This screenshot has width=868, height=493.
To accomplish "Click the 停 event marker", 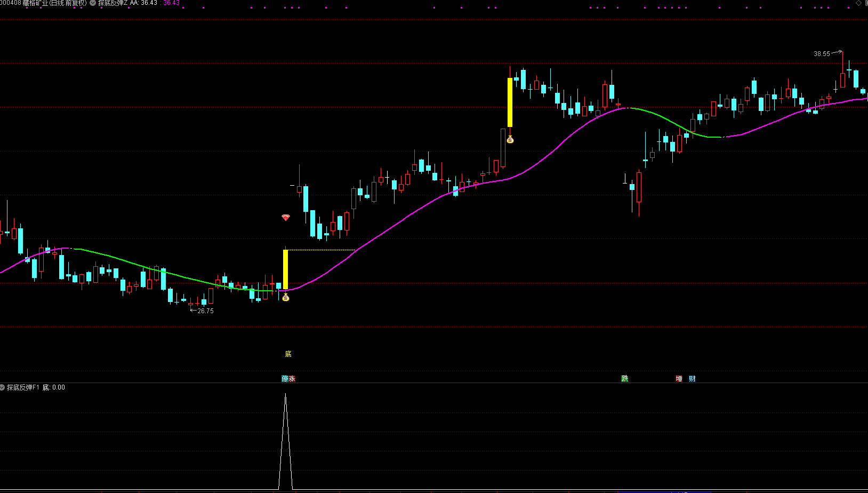I will coord(285,379).
